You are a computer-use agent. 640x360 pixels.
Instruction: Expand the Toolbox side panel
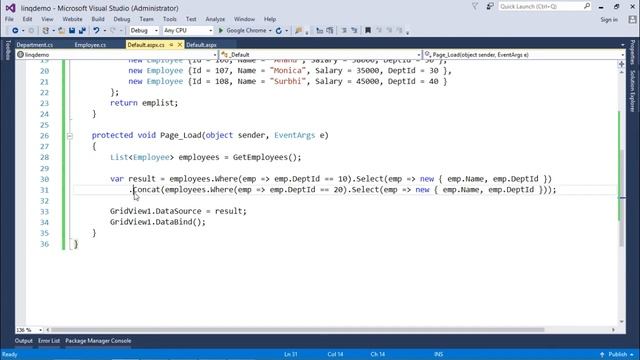click(8, 50)
